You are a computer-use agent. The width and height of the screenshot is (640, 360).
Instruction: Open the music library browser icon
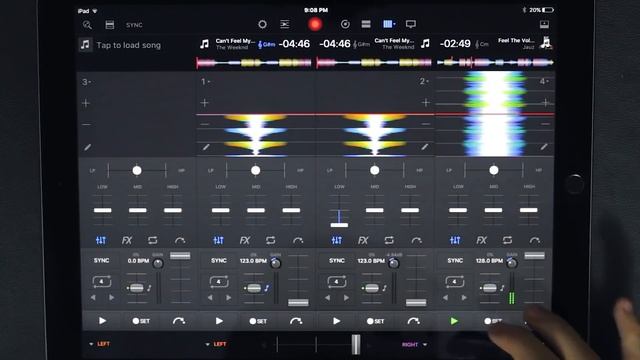coord(110,25)
